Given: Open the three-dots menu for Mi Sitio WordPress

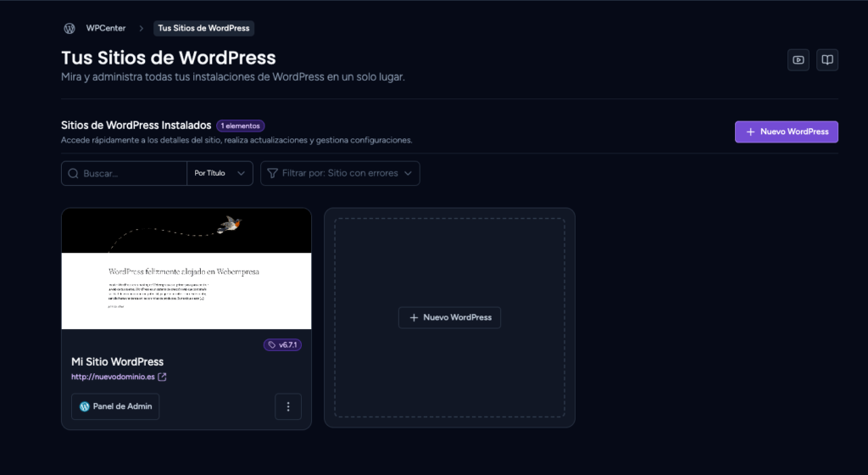Looking at the screenshot, I should pyautogui.click(x=288, y=406).
